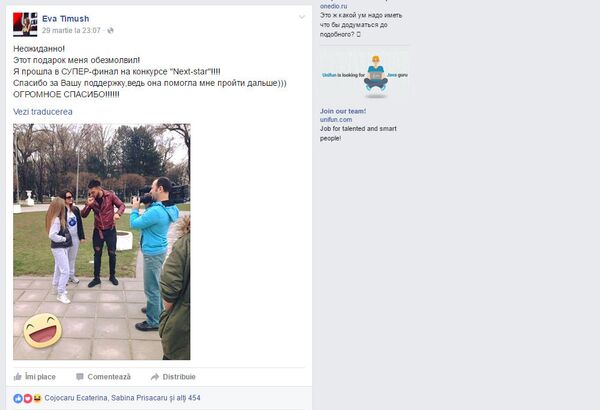
Task: Click the speech bubble comment icon
Action: point(80,377)
